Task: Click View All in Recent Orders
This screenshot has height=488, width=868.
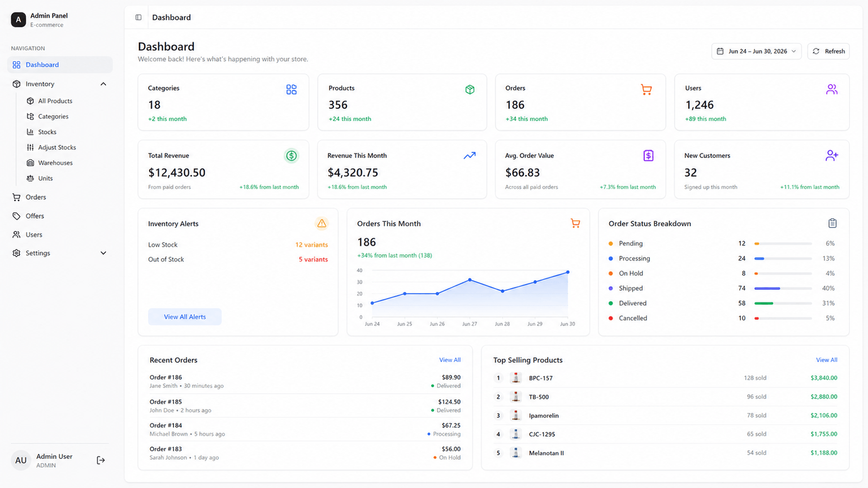Action: click(x=450, y=360)
